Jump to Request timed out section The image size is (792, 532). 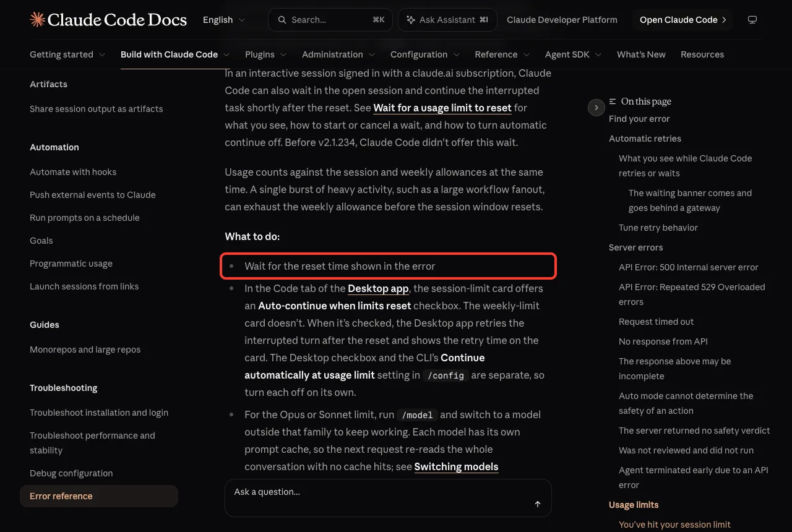tap(656, 322)
